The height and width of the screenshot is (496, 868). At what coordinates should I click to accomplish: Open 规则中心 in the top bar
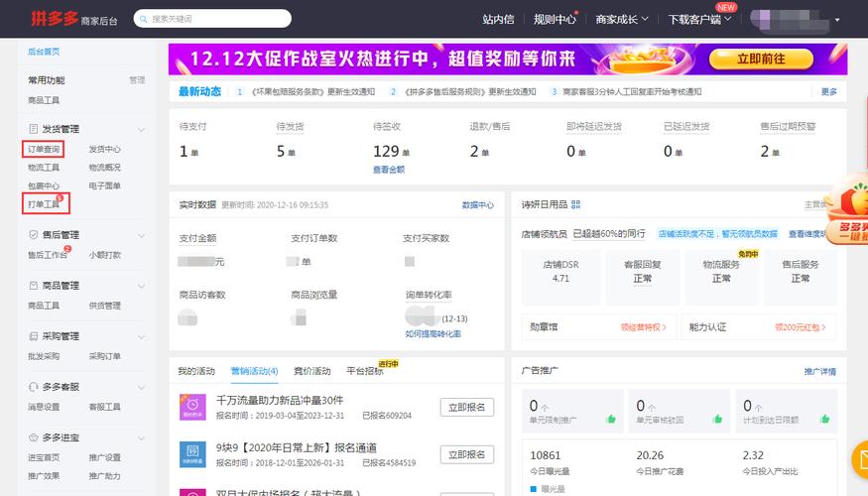pyautogui.click(x=555, y=20)
